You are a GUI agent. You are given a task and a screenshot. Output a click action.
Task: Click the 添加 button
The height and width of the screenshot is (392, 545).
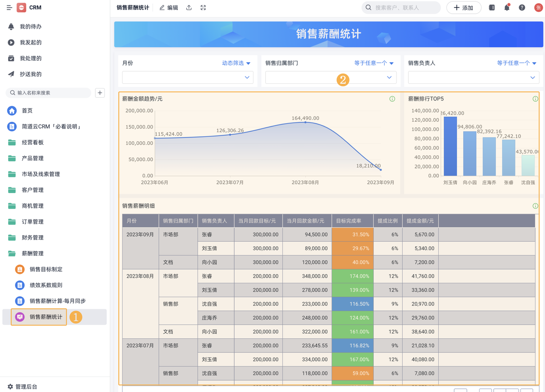pyautogui.click(x=463, y=8)
